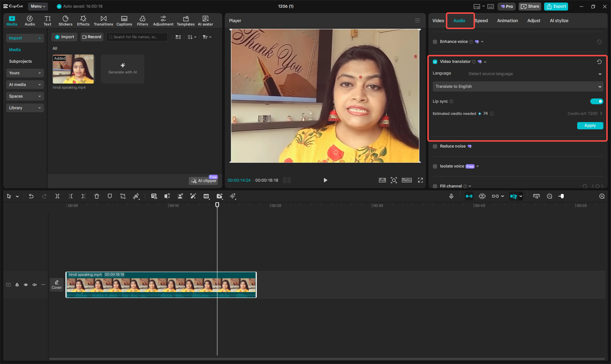This screenshot has height=364, width=611.
Task: Export the current project
Action: tap(556, 6)
